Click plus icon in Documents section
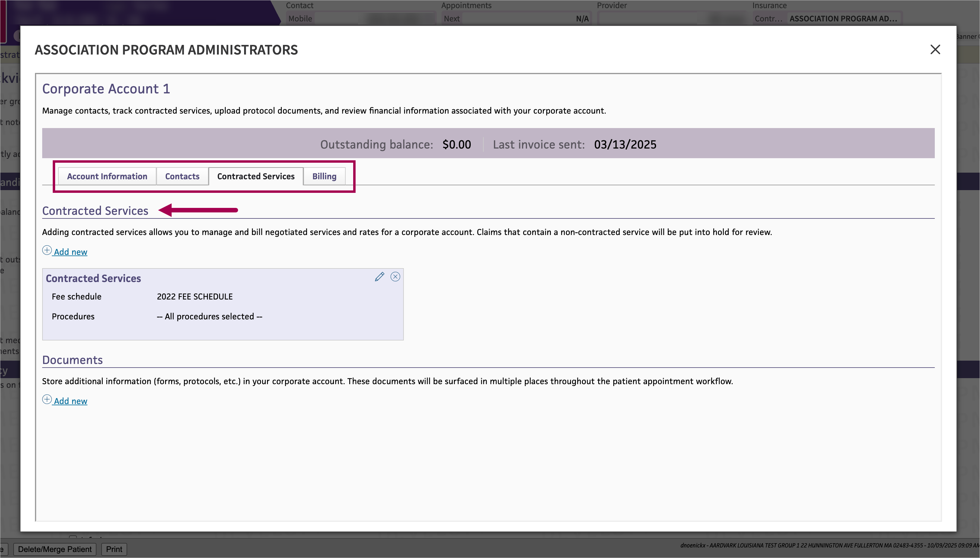The image size is (980, 558). click(47, 400)
